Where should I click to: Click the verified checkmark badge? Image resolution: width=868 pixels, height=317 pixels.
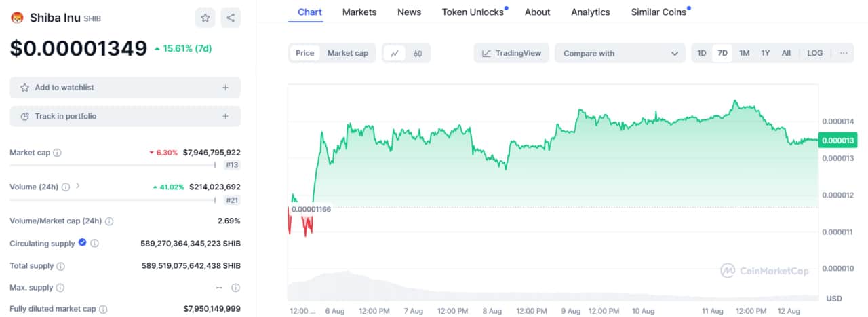pos(83,242)
